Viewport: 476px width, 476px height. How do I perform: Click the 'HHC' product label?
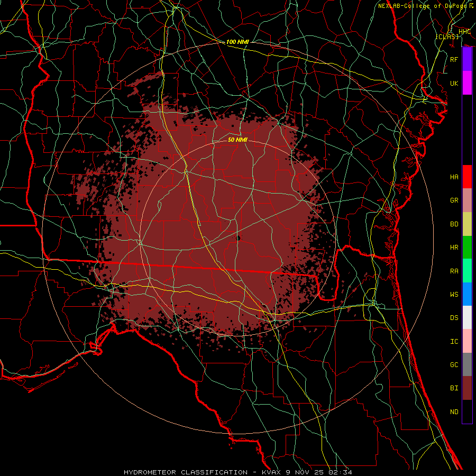[x=464, y=32]
